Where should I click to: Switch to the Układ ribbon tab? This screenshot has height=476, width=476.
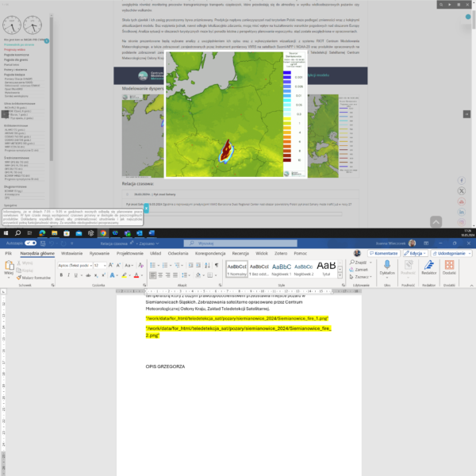[155, 253]
